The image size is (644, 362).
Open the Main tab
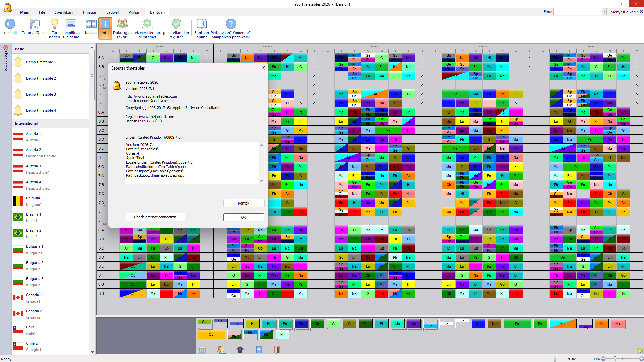coord(24,12)
